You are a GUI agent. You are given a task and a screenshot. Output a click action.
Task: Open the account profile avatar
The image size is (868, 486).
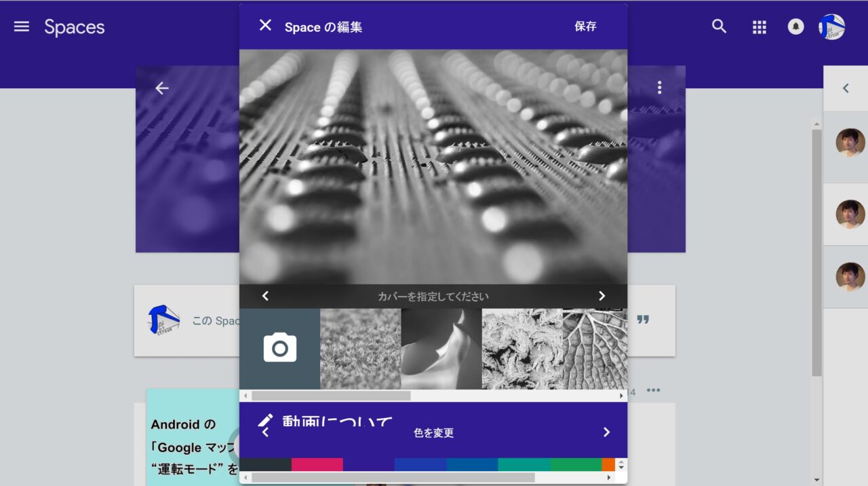coord(831,26)
